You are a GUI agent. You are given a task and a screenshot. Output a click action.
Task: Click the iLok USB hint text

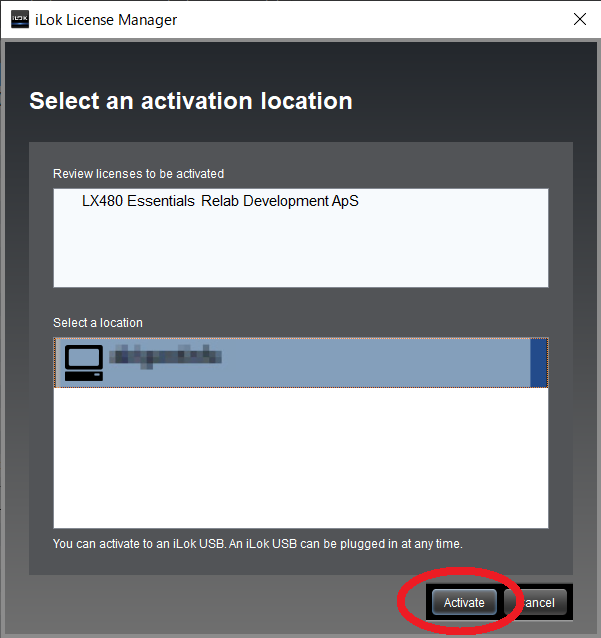(258, 543)
